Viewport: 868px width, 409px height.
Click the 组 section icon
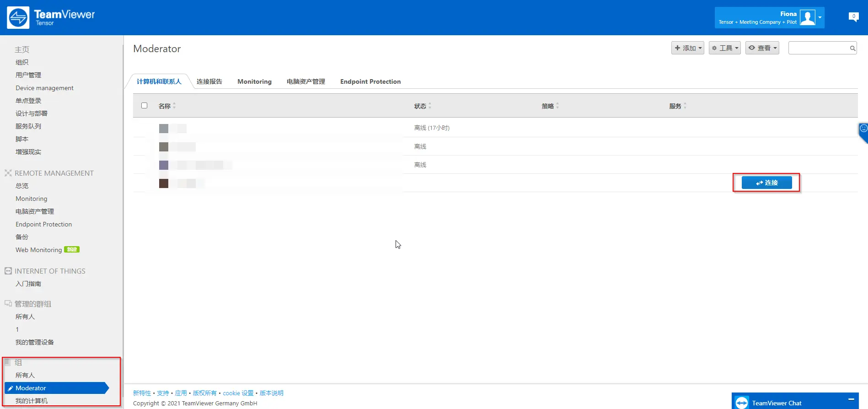pyautogui.click(x=8, y=362)
